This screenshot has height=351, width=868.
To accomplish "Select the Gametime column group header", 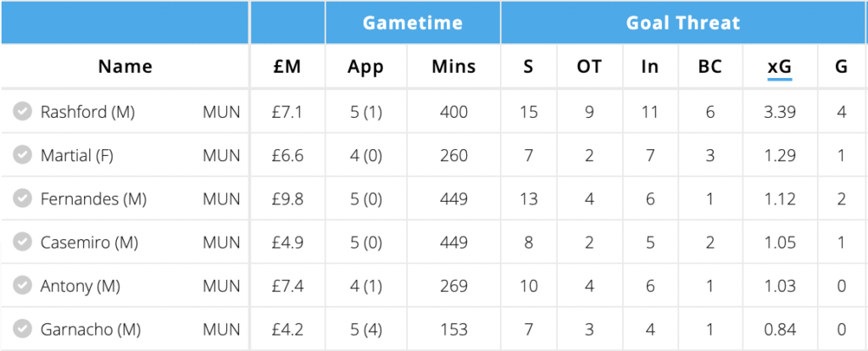I will pyautogui.click(x=412, y=23).
